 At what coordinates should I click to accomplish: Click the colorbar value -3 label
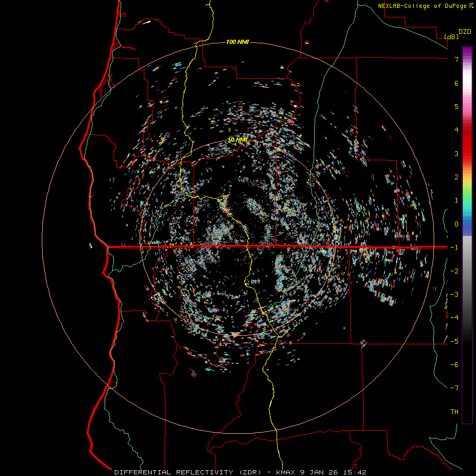454,295
